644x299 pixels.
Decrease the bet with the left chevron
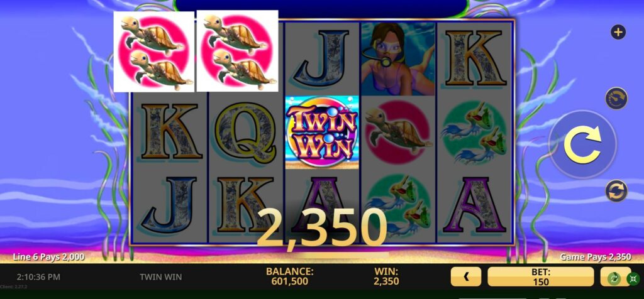466,277
